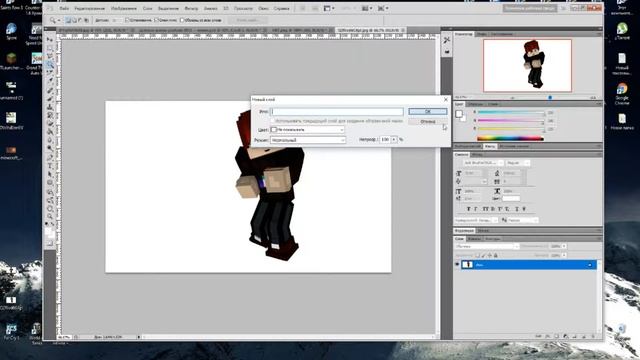Toggle the Образец со всех слоев checkbox
Screen dimensions: 640x360
(x=182, y=20)
